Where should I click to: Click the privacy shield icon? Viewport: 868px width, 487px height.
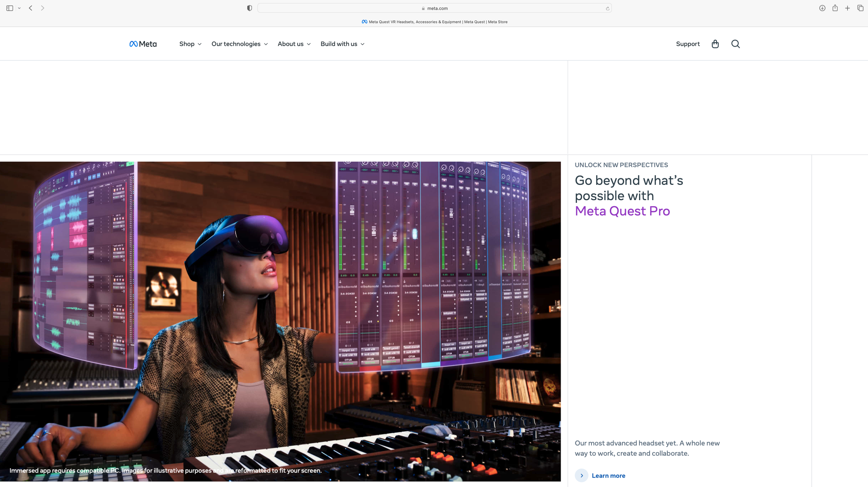tap(249, 8)
